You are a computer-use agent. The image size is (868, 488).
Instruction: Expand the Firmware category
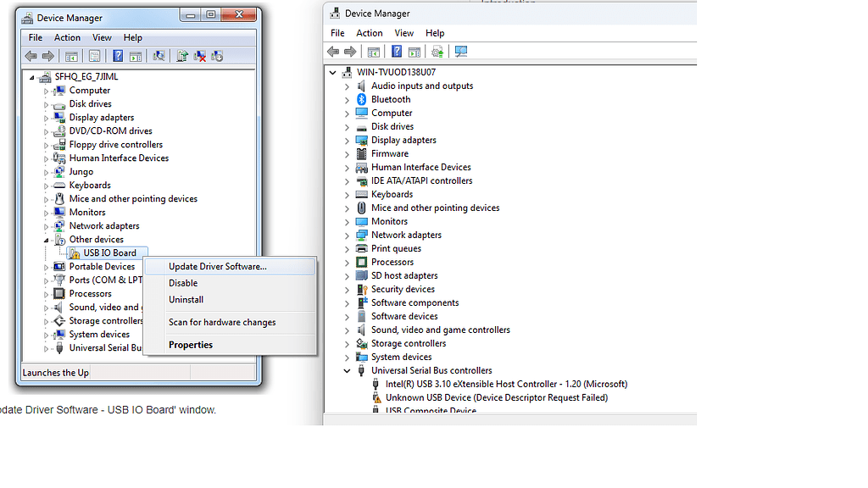point(347,154)
